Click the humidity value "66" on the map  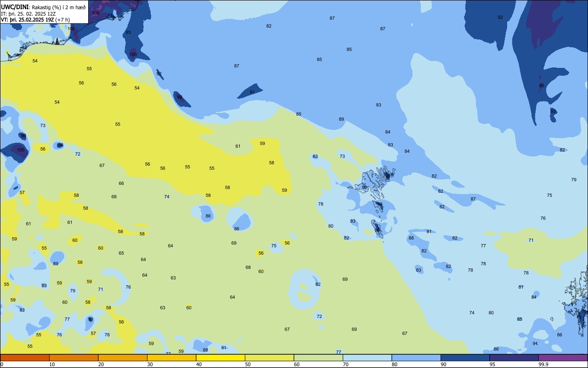click(x=121, y=184)
